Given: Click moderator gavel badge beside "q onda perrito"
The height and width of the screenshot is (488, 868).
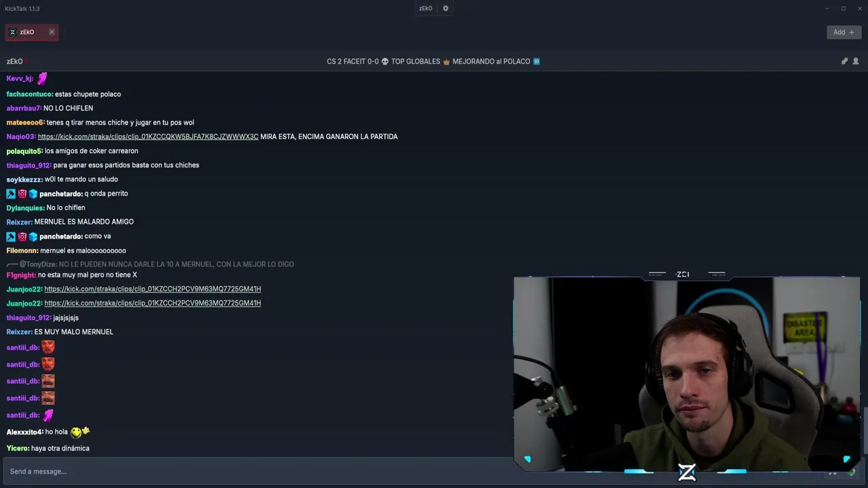Looking at the screenshot, I should pos(11,194).
